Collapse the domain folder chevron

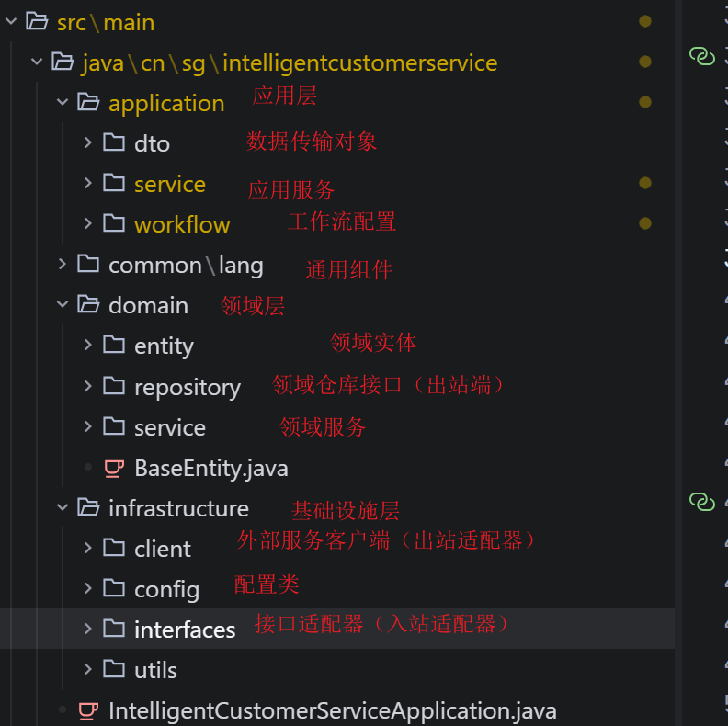[x=63, y=304]
